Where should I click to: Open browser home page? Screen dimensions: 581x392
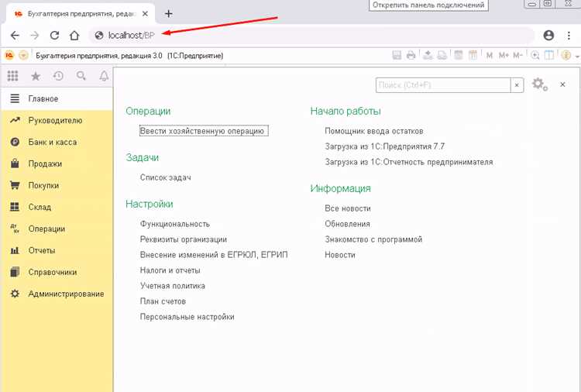pos(74,35)
